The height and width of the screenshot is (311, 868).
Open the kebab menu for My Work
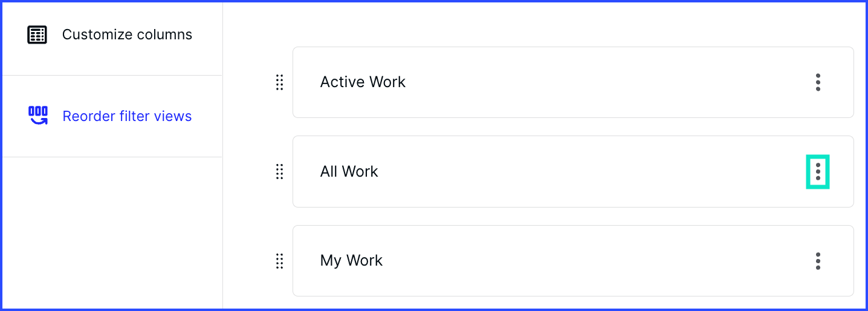pos(818,261)
